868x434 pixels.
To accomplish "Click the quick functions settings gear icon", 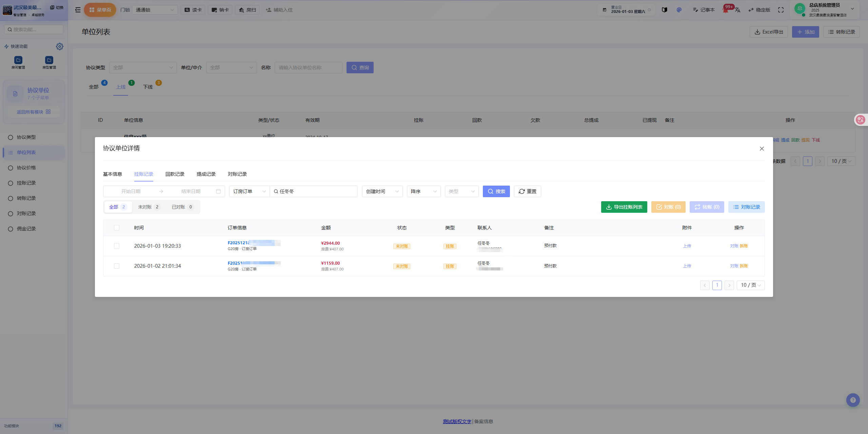I will click(60, 46).
